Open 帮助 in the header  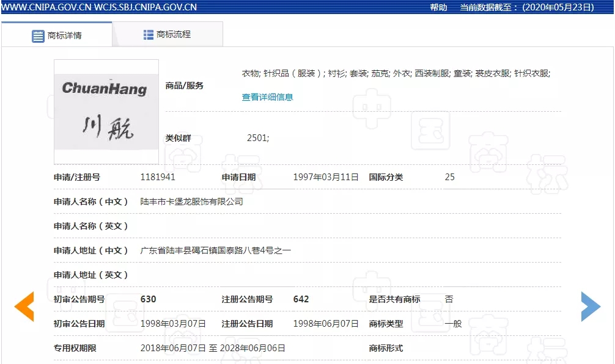(x=438, y=7)
